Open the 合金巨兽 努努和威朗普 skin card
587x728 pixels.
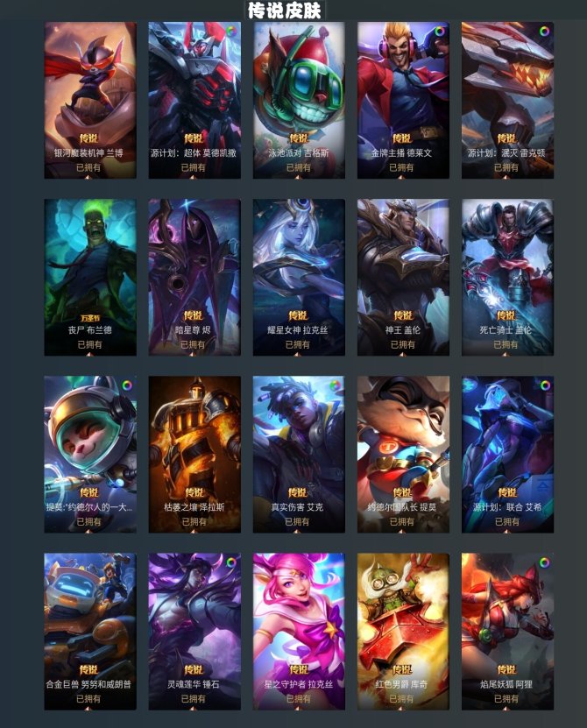pyautogui.click(x=90, y=632)
